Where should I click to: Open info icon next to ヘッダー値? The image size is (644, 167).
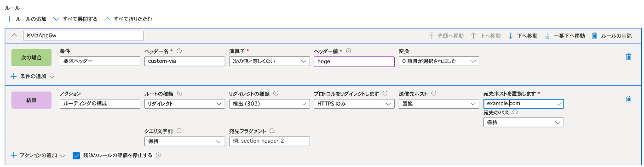click(348, 50)
